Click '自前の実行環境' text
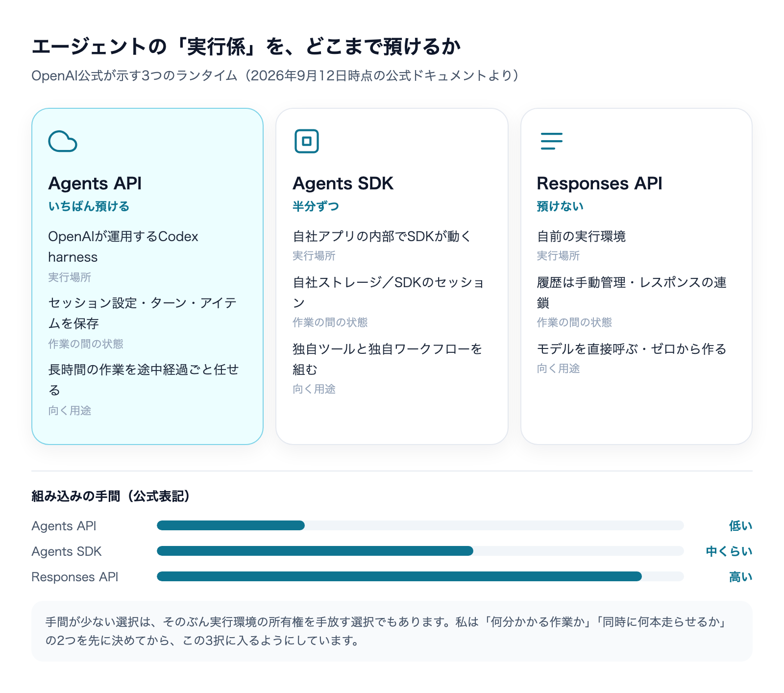 click(x=581, y=236)
